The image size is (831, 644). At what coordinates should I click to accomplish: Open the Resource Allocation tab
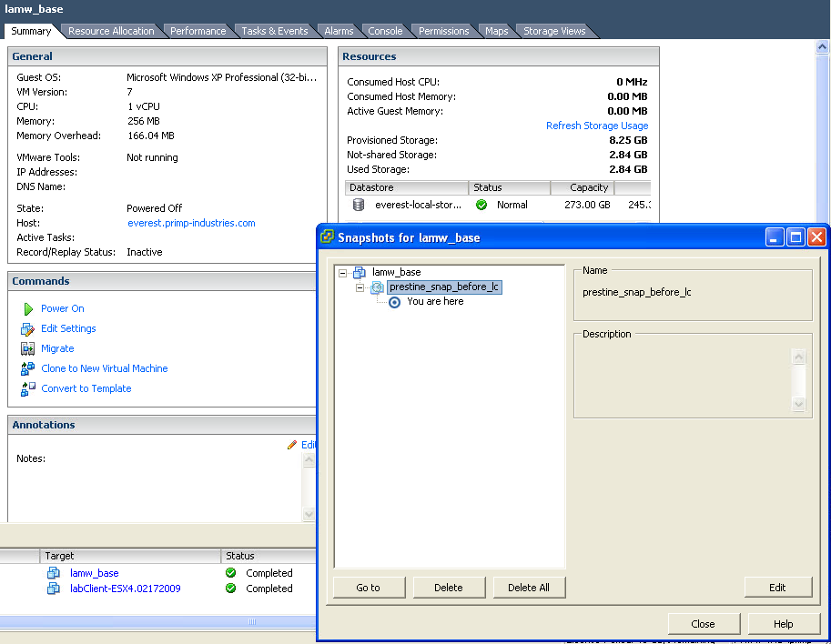111,31
